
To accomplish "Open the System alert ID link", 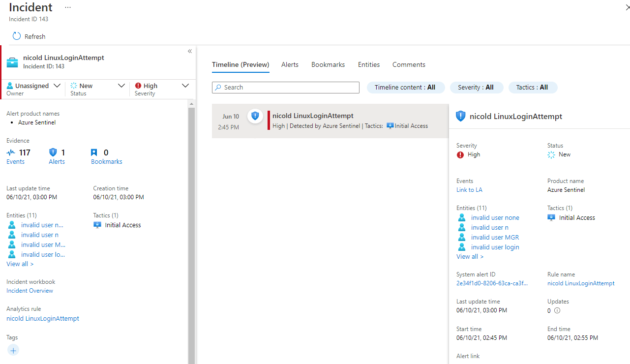I will pos(492,283).
